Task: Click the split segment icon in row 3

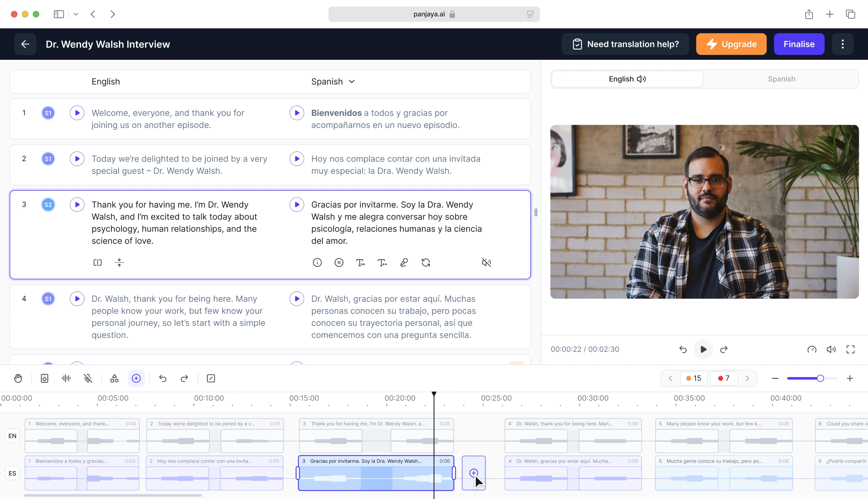Action: pos(98,263)
